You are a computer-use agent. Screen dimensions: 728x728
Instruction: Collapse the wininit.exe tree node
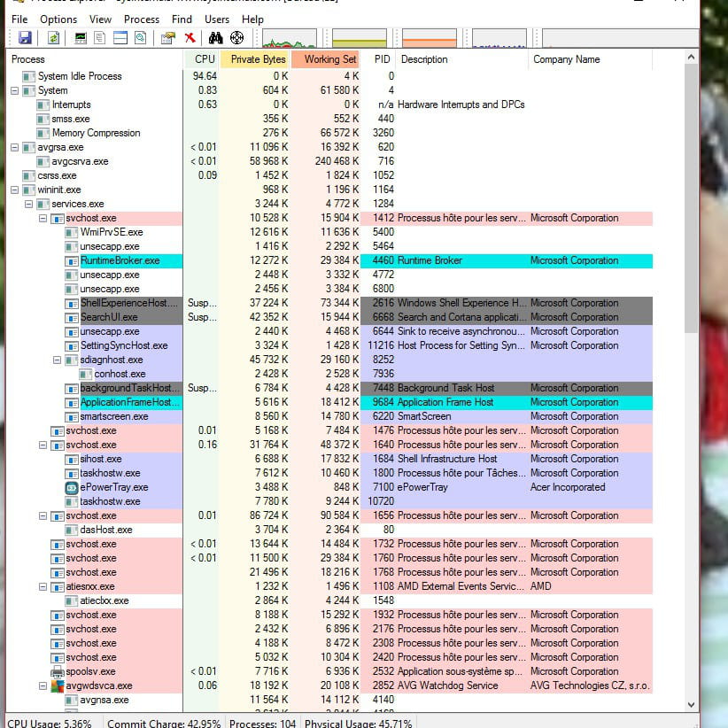point(14,190)
